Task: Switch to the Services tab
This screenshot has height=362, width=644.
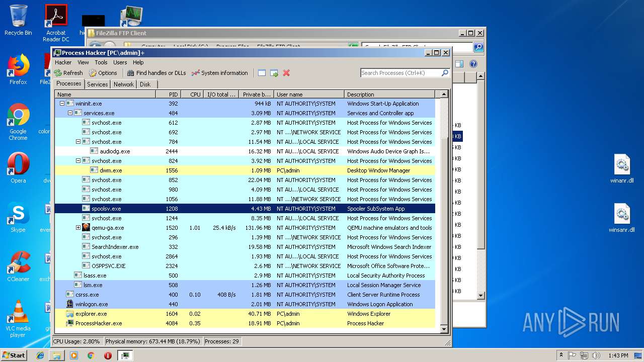Action: point(97,84)
